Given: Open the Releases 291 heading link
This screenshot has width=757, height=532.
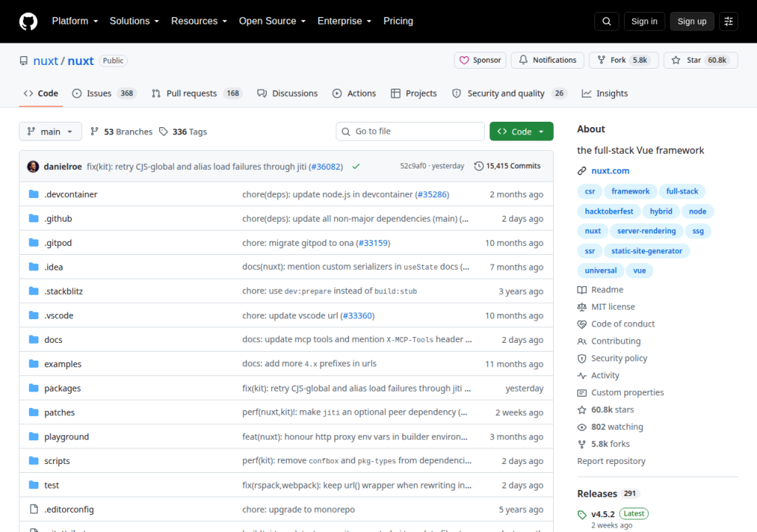Looking at the screenshot, I should 608,494.
